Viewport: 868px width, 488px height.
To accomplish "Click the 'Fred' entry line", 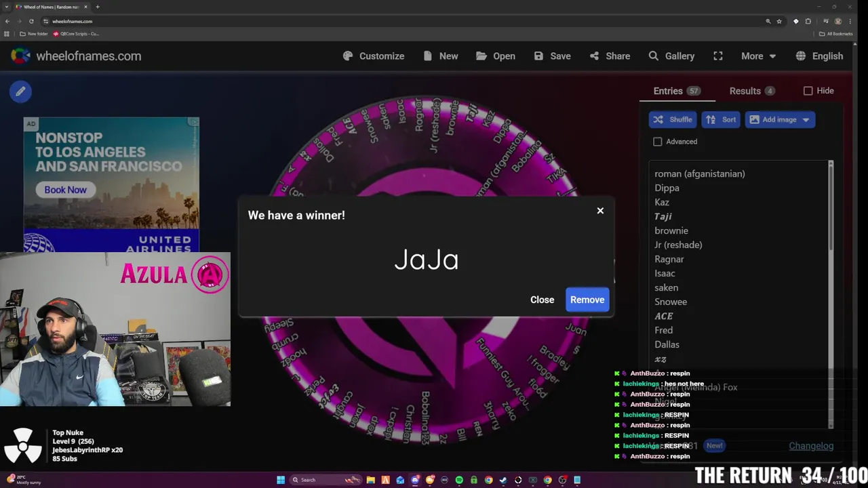I will [663, 331].
